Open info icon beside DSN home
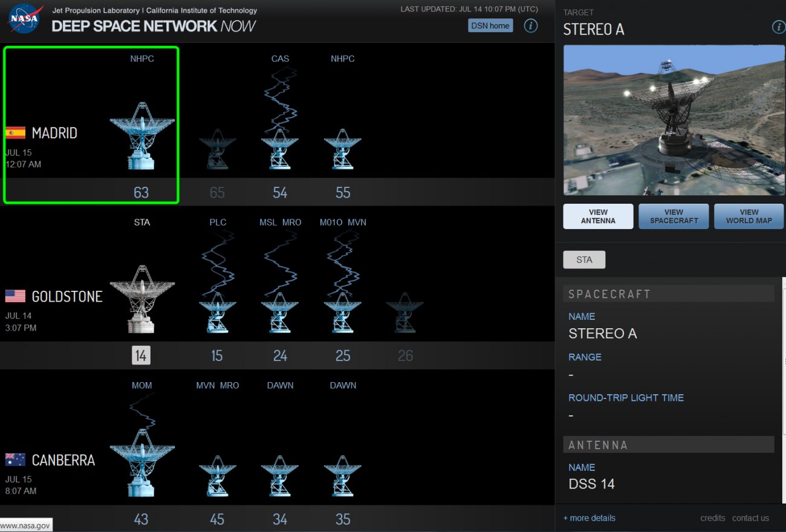Image resolution: width=786 pixels, height=532 pixels. click(x=530, y=25)
